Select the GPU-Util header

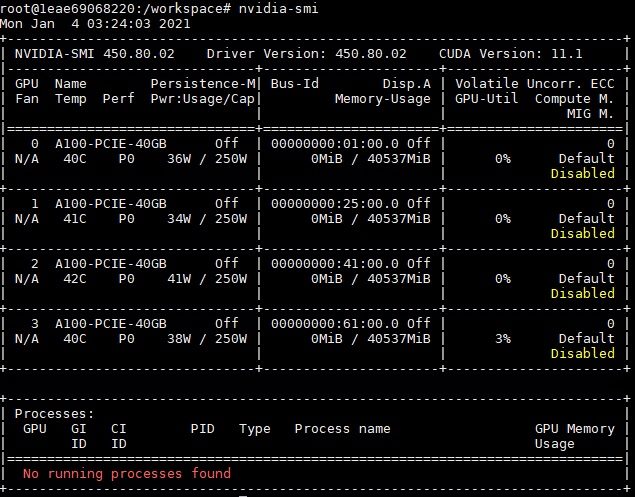[x=487, y=99]
